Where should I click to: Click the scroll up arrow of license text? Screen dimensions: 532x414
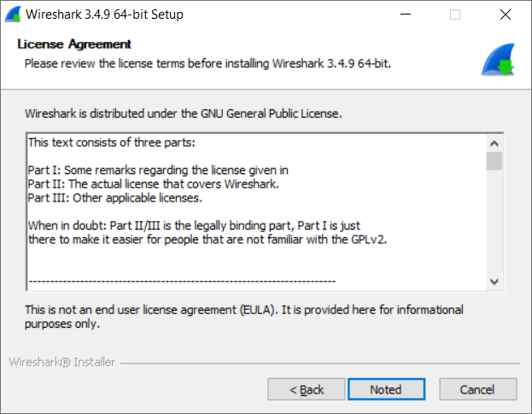[x=494, y=143]
